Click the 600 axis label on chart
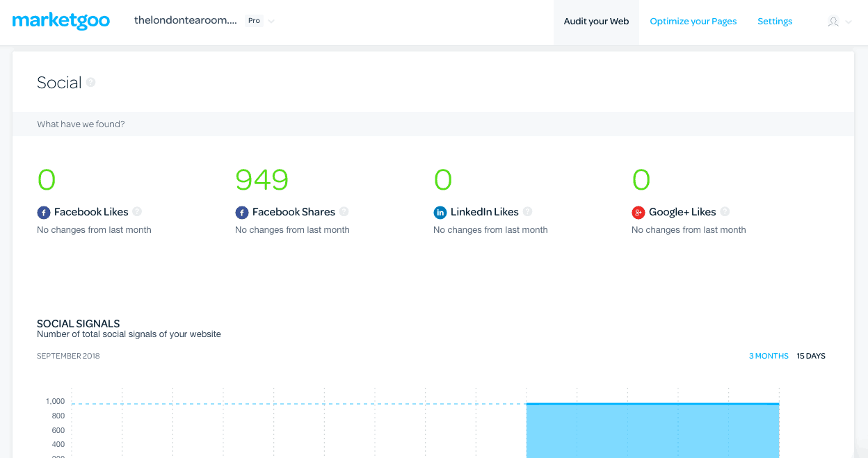The image size is (868, 458). (x=58, y=430)
